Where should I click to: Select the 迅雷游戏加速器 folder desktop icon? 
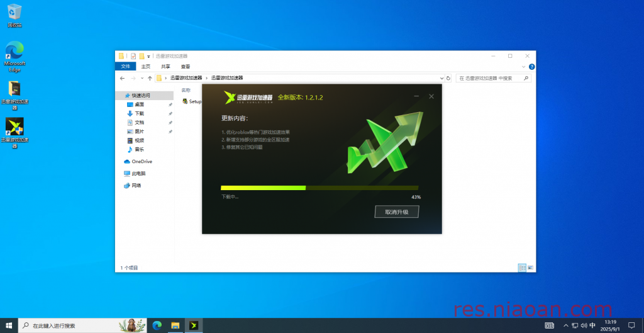(14, 96)
